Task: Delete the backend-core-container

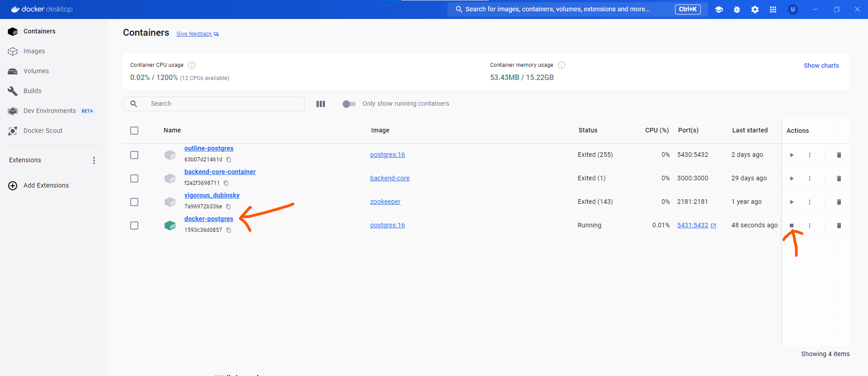Action: (839, 179)
